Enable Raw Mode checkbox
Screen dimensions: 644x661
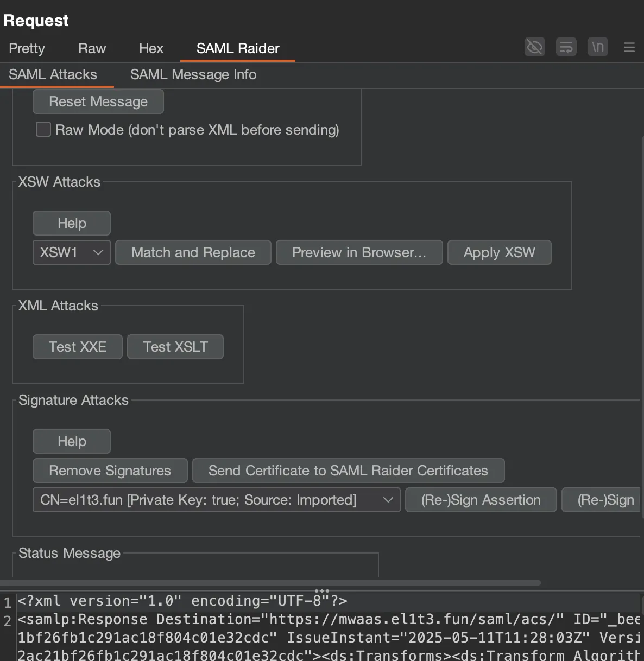coord(43,130)
